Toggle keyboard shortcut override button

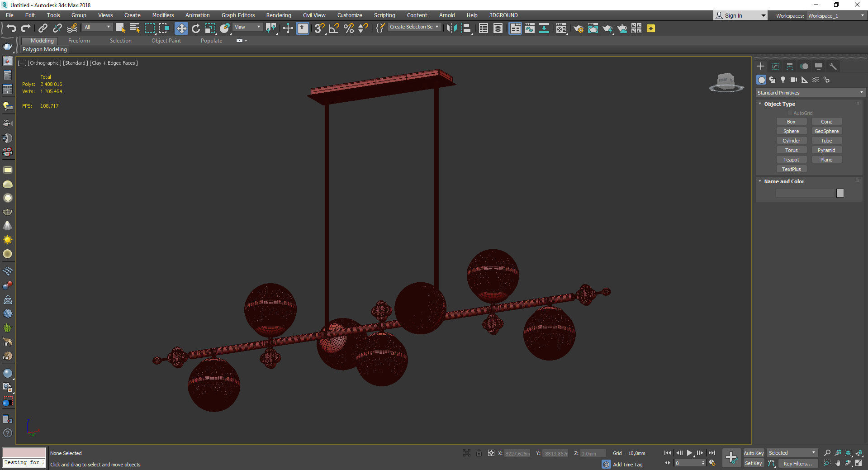coord(303,28)
